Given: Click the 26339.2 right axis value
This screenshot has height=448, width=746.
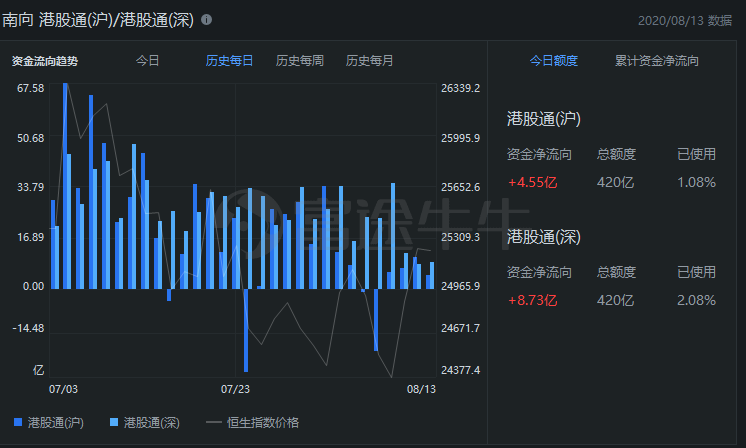Looking at the screenshot, I should (x=461, y=88).
